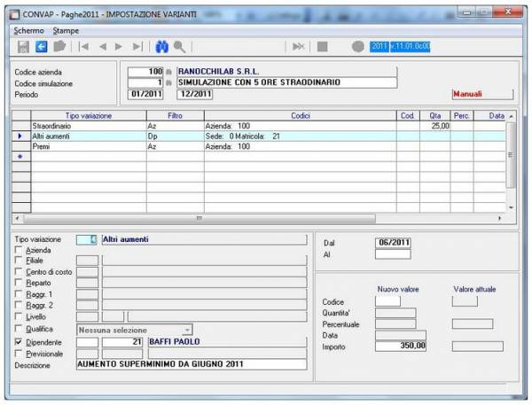Click the Data column header
The image size is (532, 405).
[489, 116]
